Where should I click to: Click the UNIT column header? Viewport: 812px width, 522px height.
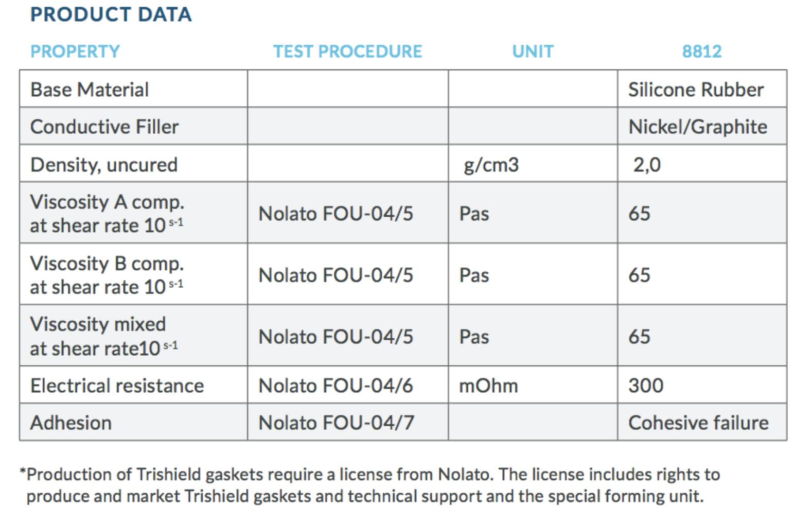click(x=533, y=51)
